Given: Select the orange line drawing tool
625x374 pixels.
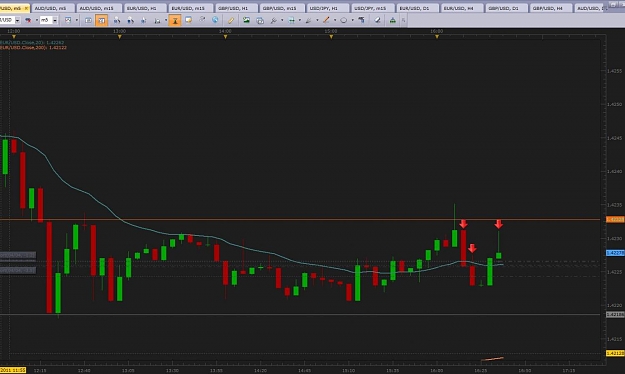Looking at the screenshot, I should [x=326, y=20].
